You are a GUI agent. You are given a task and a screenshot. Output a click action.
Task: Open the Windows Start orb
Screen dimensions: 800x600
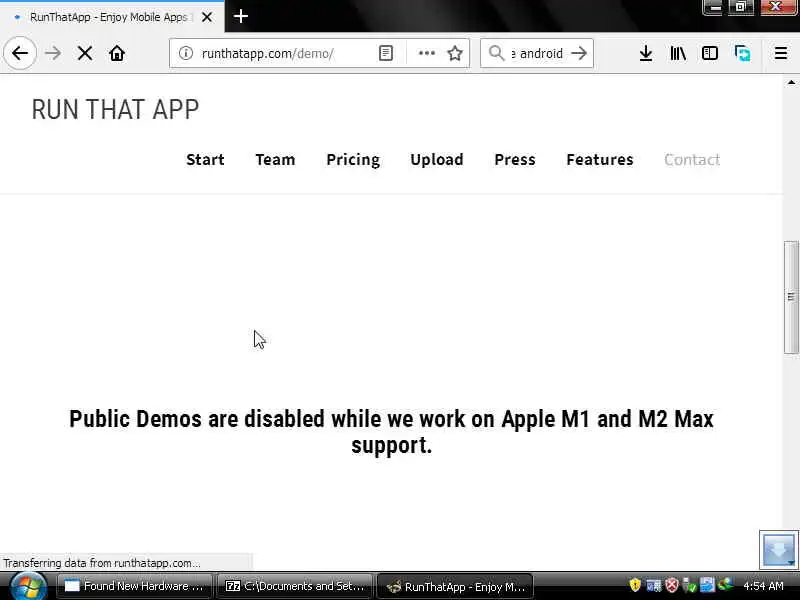pos(28,586)
